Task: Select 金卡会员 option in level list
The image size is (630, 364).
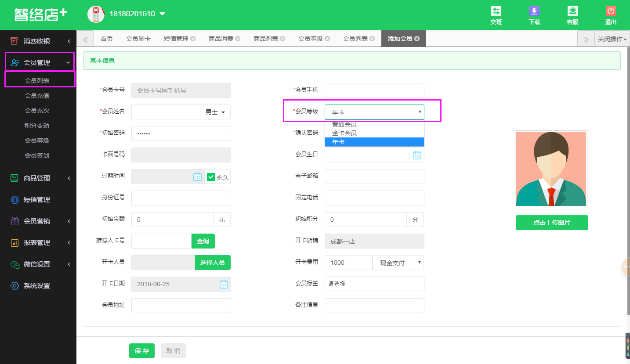Action: click(x=344, y=133)
